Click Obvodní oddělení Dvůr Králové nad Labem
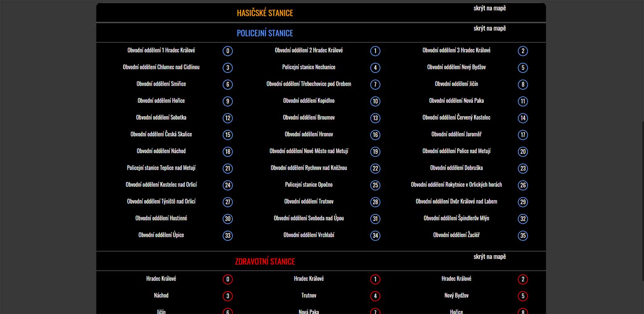 coord(456,202)
